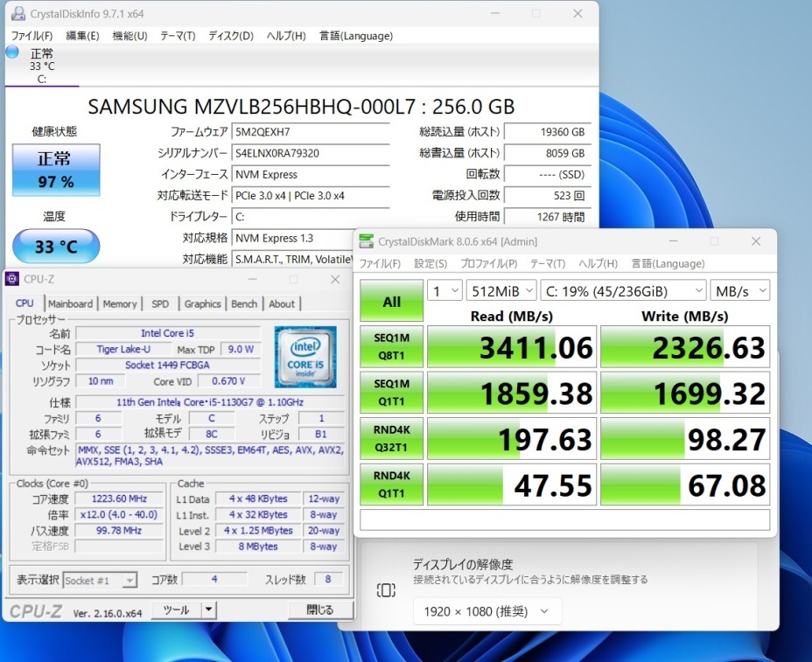Expand the ツール dropdown arrow in CPU-Z
The height and width of the screenshot is (662, 812).
click(x=208, y=610)
